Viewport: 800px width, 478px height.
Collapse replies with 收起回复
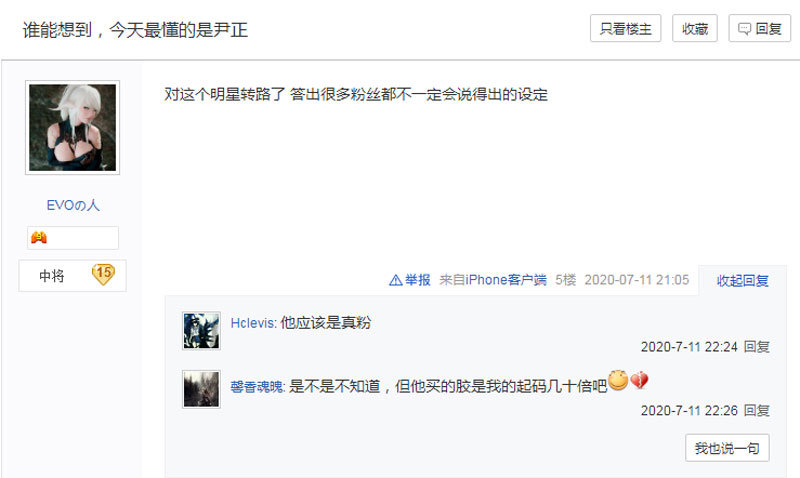coord(742,281)
